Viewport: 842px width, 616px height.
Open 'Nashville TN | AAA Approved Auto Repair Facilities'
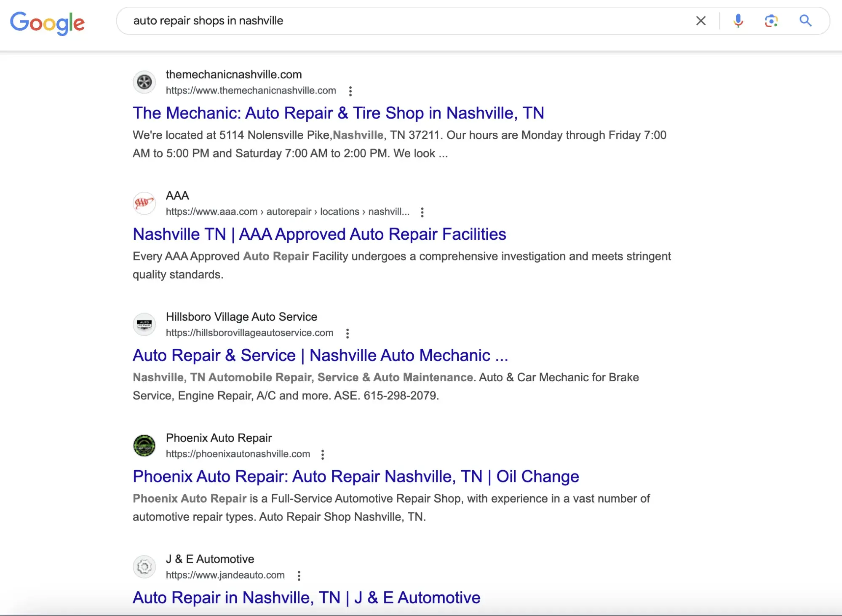tap(319, 234)
